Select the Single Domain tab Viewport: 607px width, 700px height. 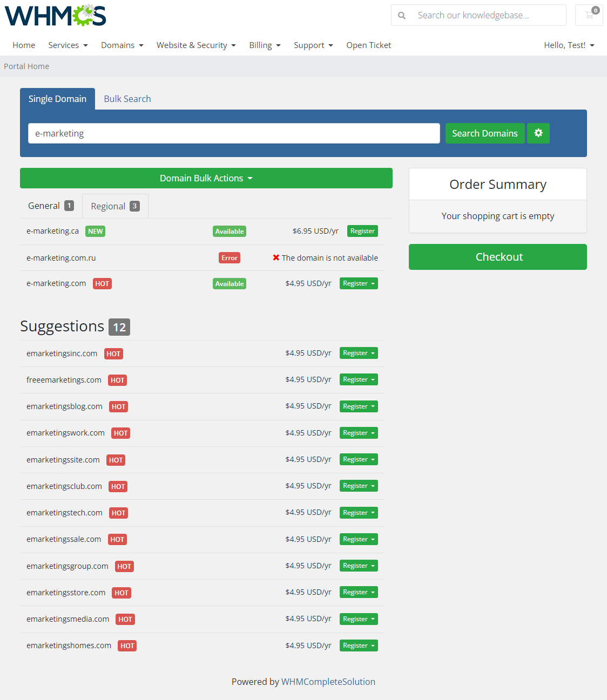click(x=57, y=99)
